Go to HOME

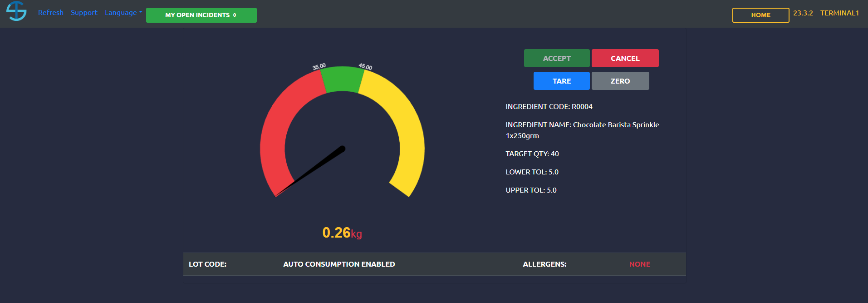pyautogui.click(x=761, y=15)
